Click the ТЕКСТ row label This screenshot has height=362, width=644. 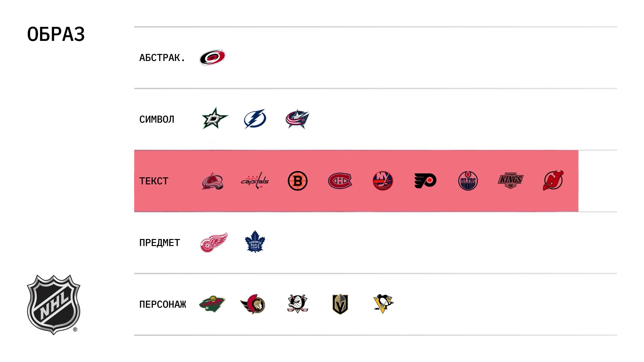pyautogui.click(x=154, y=181)
